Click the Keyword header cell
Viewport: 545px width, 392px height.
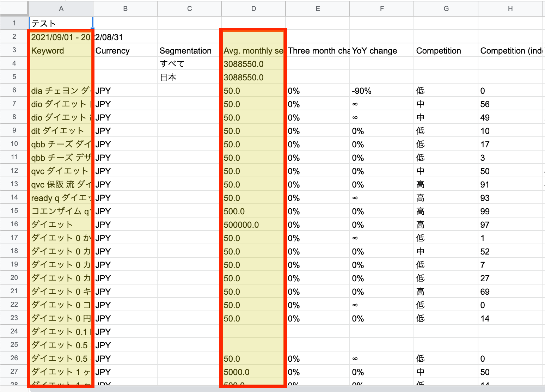click(x=61, y=50)
